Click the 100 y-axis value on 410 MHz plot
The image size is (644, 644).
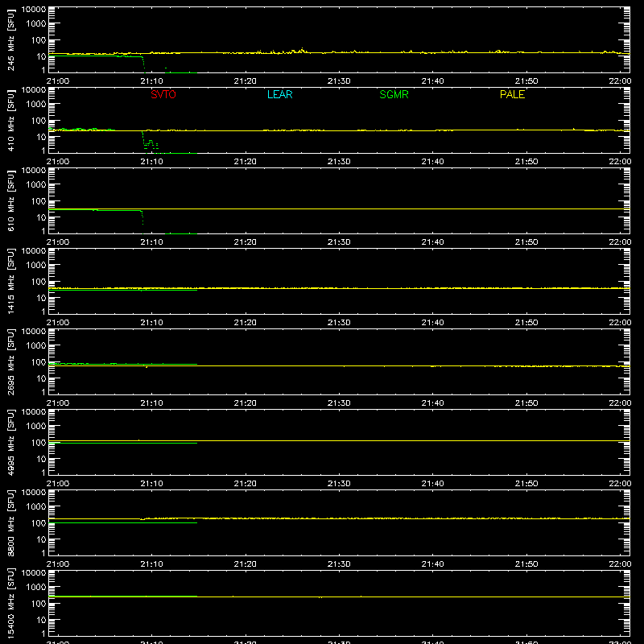[39, 121]
